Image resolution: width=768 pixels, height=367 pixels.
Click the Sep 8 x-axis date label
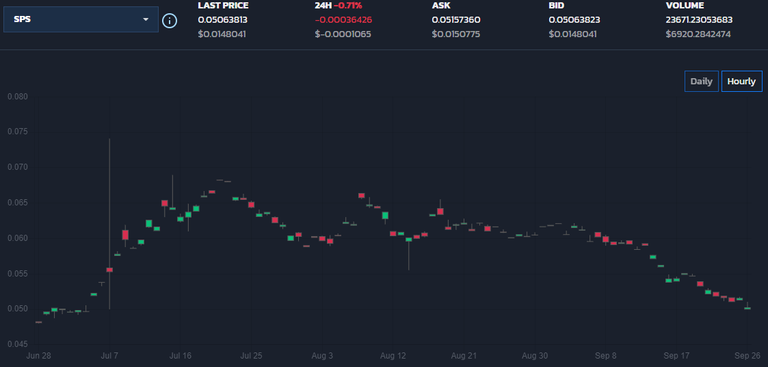[x=605, y=356]
